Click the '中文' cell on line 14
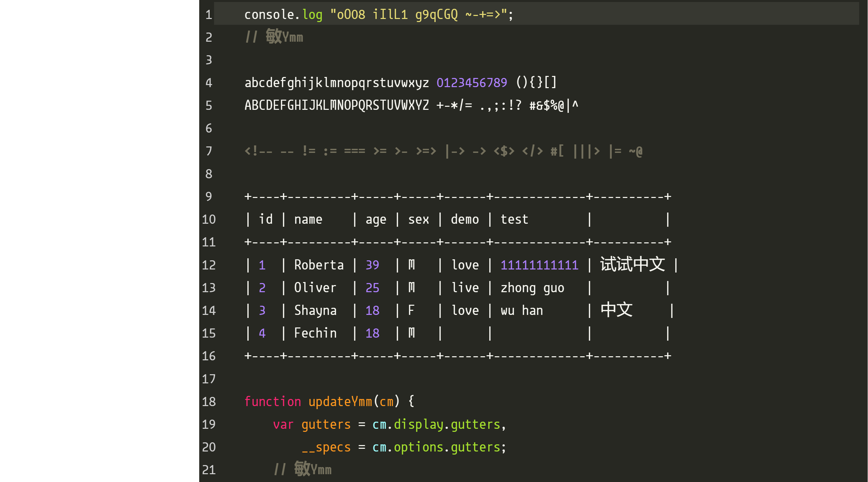Image resolution: width=868 pixels, height=482 pixels. (x=616, y=310)
